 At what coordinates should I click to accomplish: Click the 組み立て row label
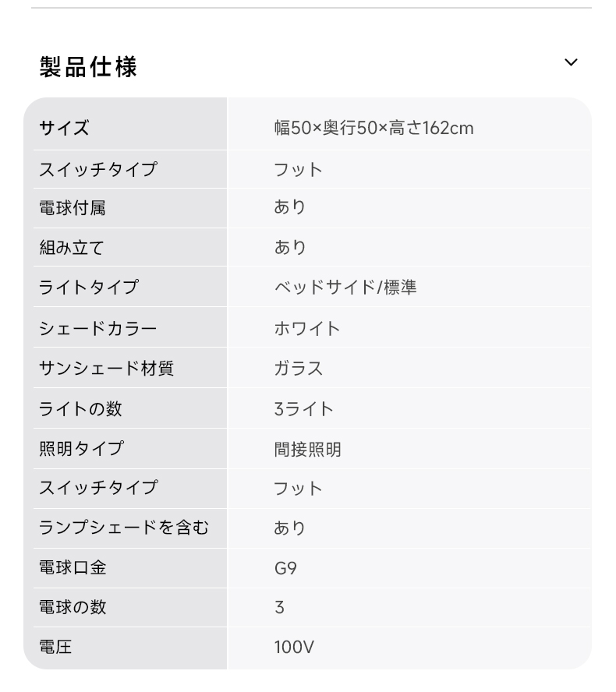tap(72, 247)
